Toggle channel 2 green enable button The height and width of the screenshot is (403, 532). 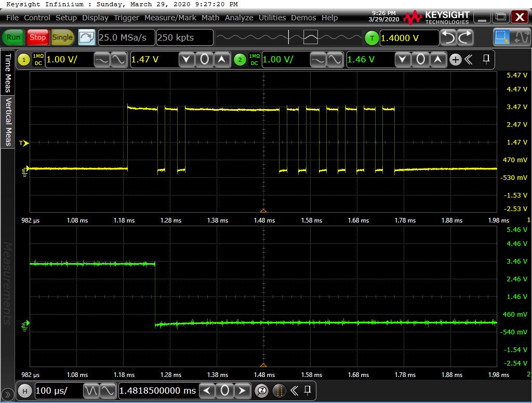[240, 59]
